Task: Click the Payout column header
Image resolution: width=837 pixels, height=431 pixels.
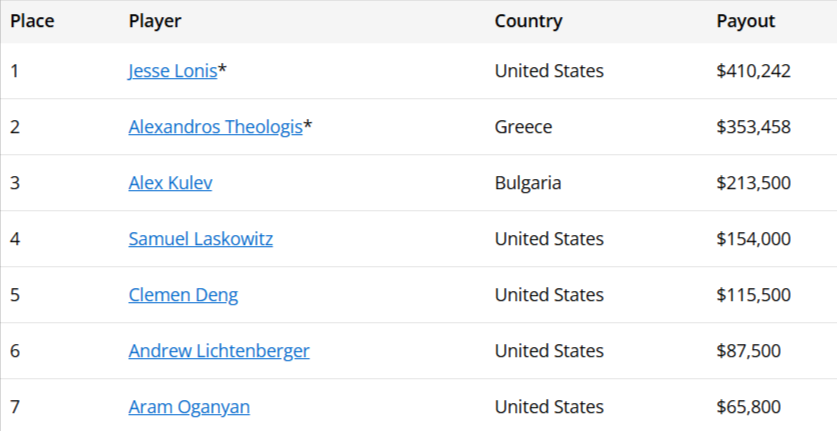Action: click(x=745, y=21)
